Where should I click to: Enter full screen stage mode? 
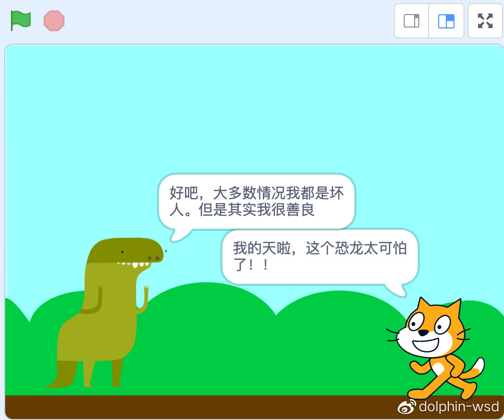click(485, 21)
